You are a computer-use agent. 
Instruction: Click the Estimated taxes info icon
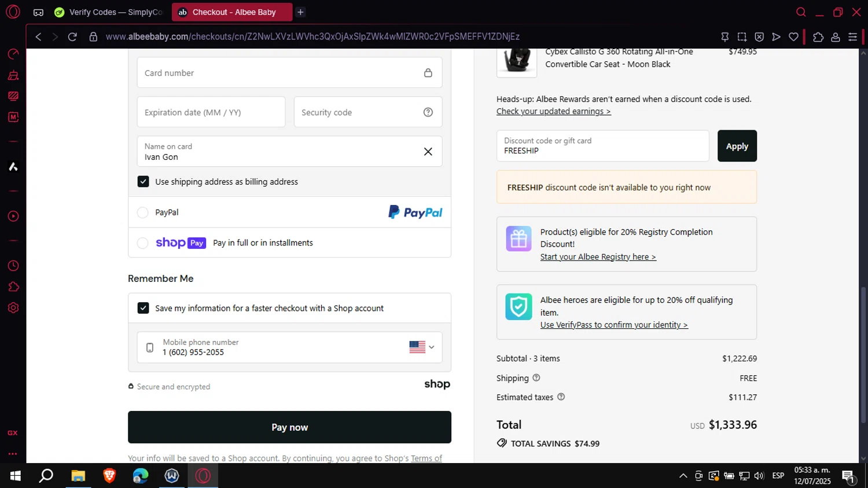(561, 397)
